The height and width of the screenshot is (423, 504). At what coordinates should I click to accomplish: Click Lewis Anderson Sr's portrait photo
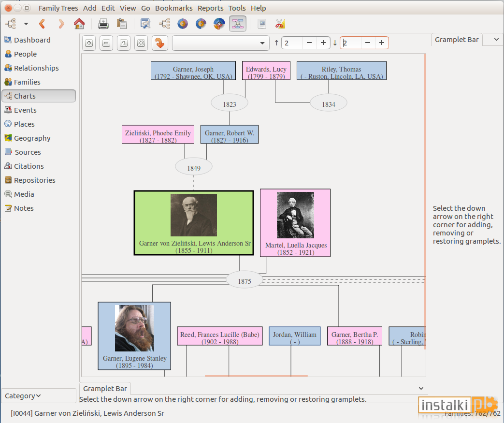tap(193, 215)
